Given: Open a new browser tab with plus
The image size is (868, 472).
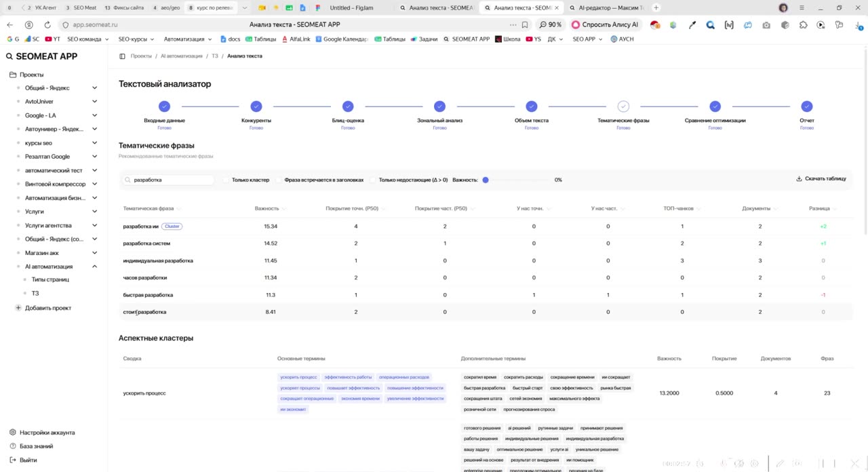Looking at the screenshot, I should 656,7.
